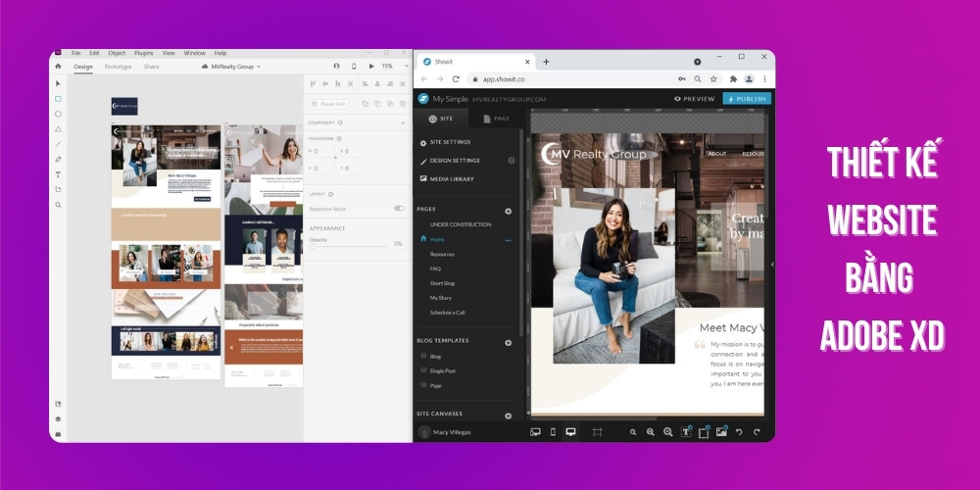Screen dimensions: 980x490
Task: Click the Add boolean operation icon in XD
Action: point(365,104)
